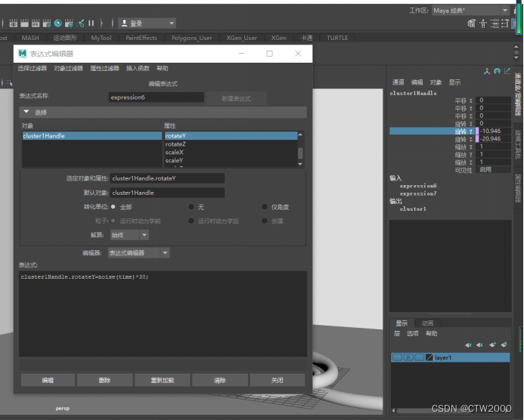Click the expression name field expression6
524x420 pixels.
pyautogui.click(x=156, y=97)
